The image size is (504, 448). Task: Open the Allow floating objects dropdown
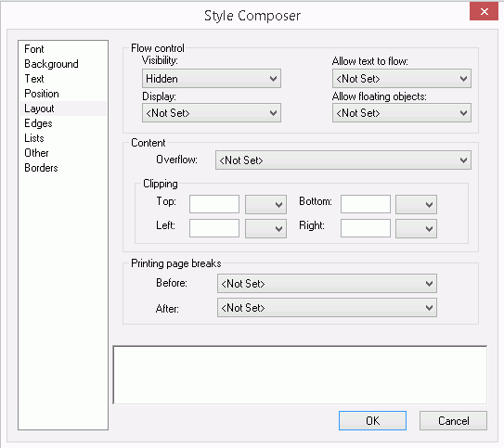click(x=402, y=113)
